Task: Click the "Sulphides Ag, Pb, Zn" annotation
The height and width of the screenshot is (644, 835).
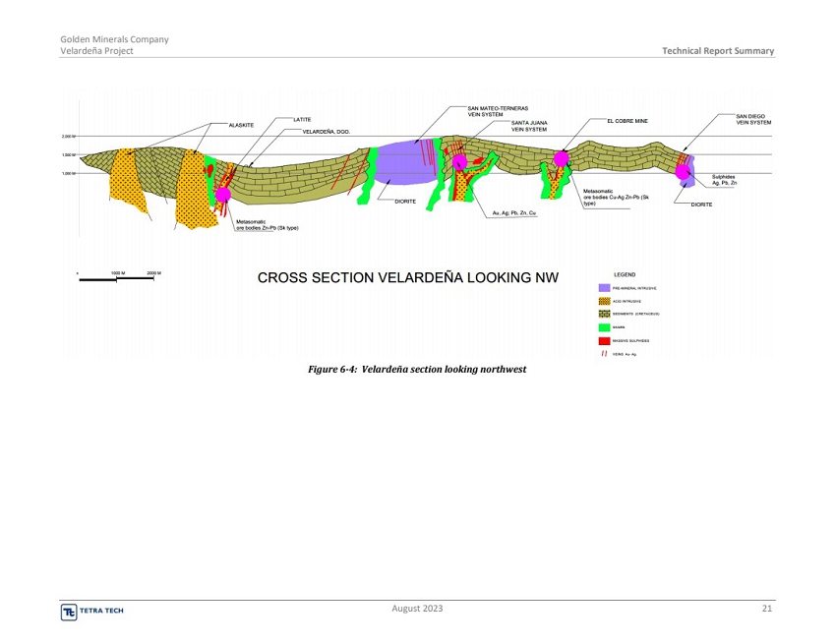Action: tap(724, 180)
